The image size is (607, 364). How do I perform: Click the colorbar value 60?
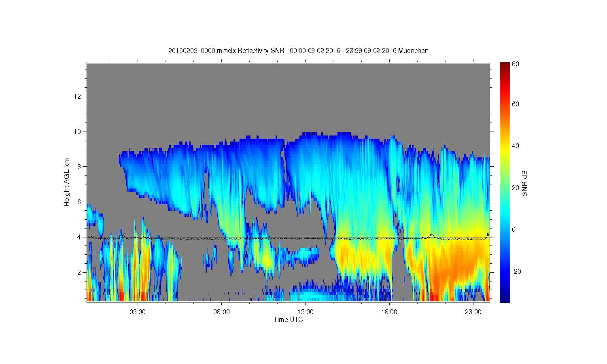click(x=516, y=104)
